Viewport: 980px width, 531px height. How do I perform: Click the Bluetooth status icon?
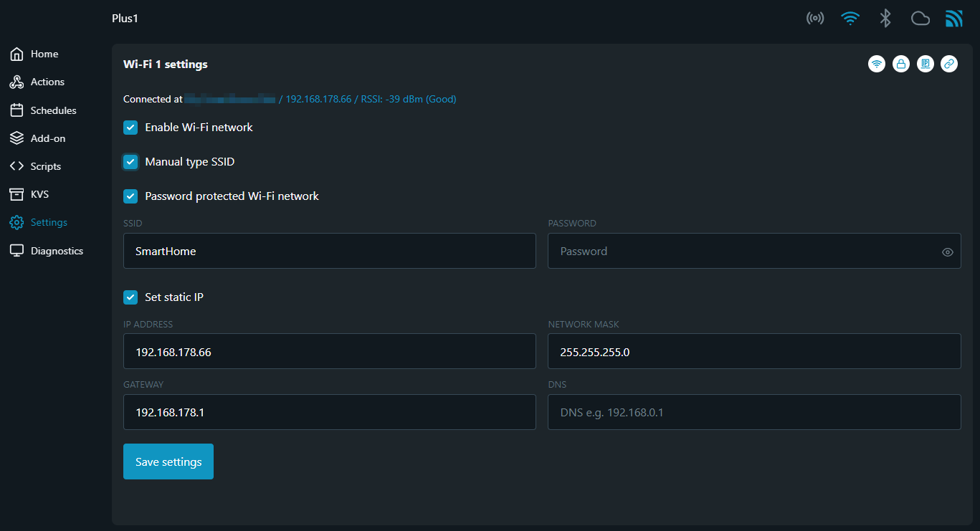click(885, 19)
